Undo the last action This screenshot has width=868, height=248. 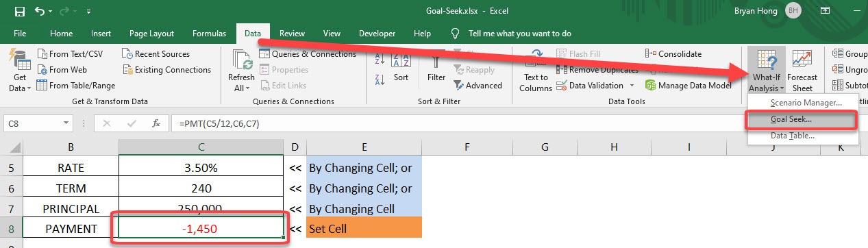pos(39,12)
